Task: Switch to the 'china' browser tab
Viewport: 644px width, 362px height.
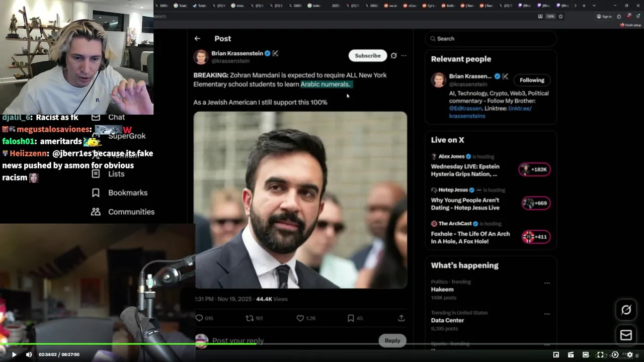Action: 236,6
